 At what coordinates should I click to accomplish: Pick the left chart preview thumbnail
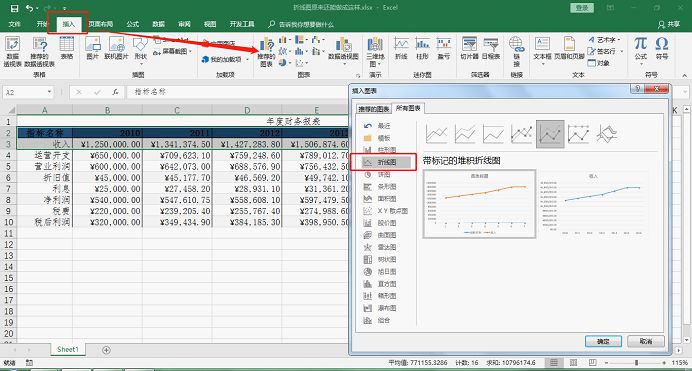[479, 204]
